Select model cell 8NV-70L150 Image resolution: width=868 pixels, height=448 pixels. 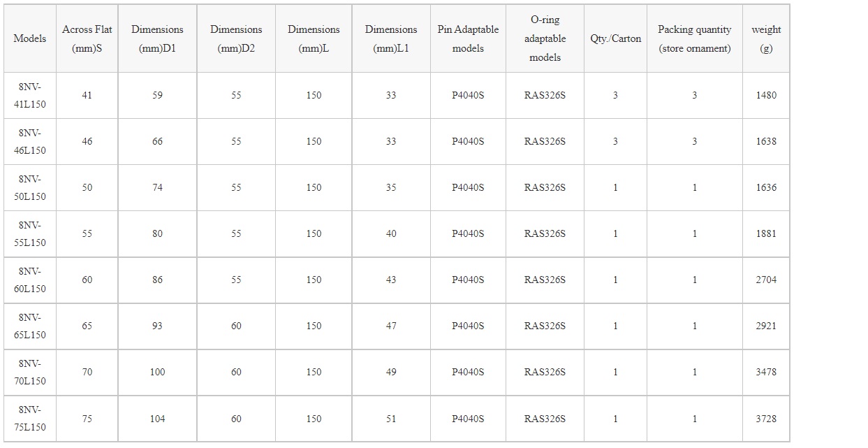pyautogui.click(x=30, y=372)
